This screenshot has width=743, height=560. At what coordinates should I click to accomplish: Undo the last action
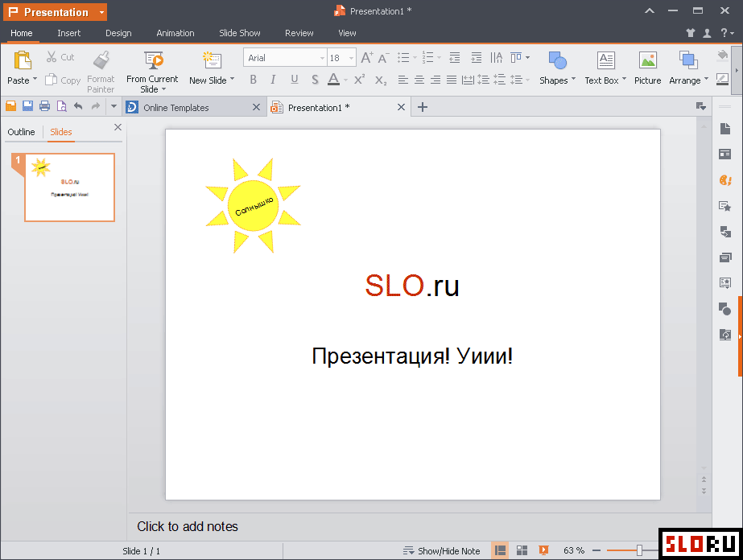coord(78,106)
